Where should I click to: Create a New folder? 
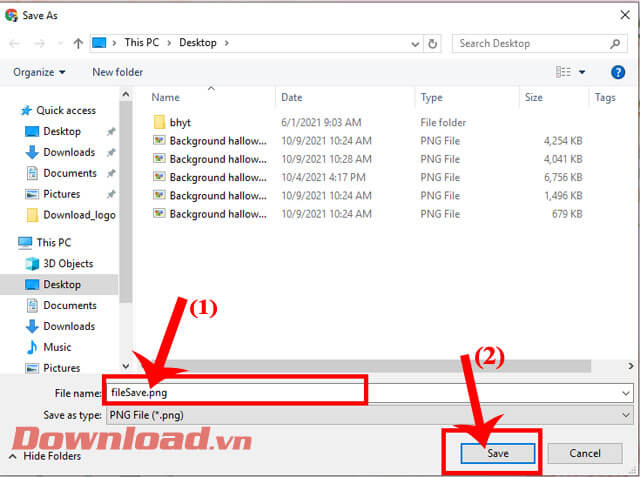point(118,72)
